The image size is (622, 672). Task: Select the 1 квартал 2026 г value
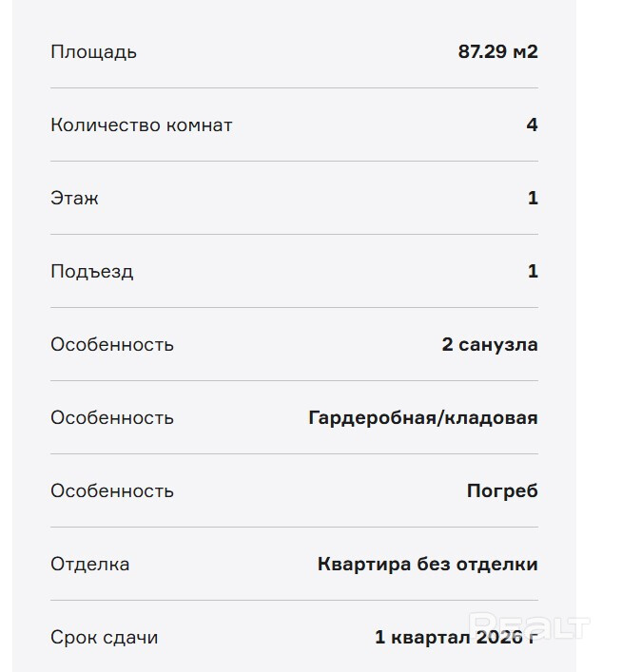point(455,638)
